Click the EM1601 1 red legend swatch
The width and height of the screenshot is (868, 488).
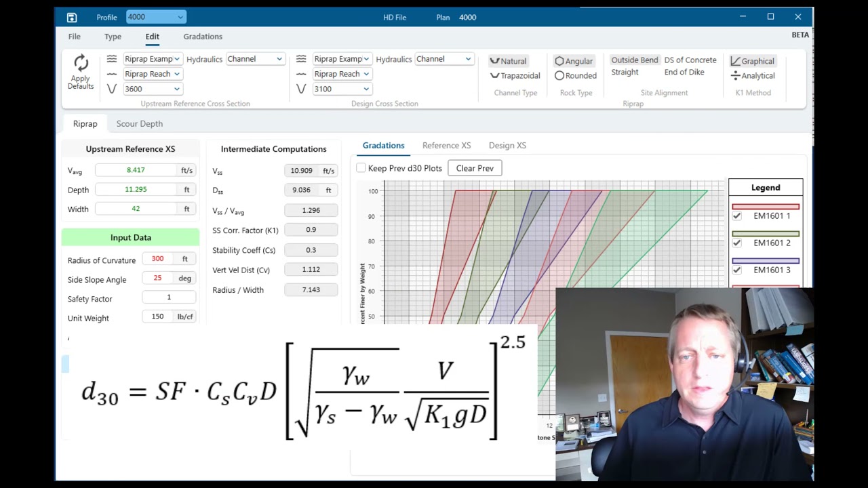click(x=766, y=207)
